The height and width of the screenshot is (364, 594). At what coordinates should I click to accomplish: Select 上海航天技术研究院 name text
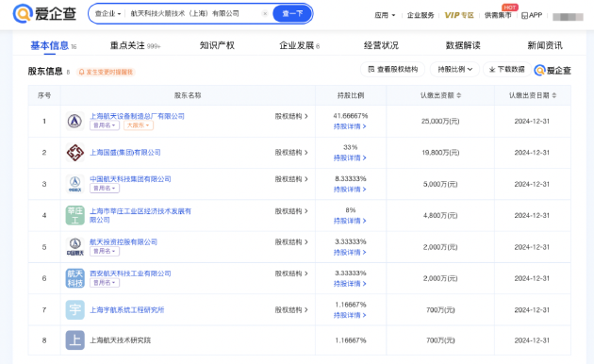tap(120, 340)
